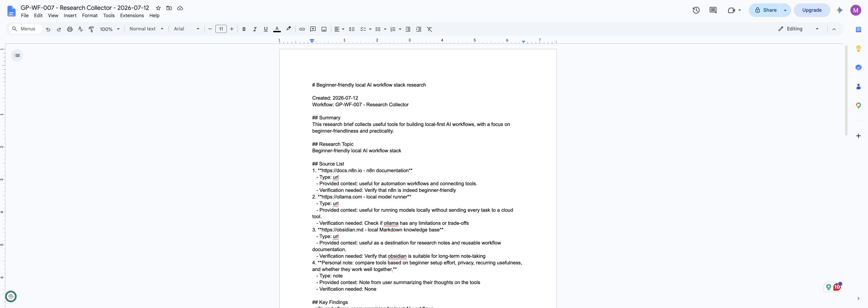Screen dimensions: 868x308
Task: Open the Share options dropdown arrow
Action: tap(785, 10)
